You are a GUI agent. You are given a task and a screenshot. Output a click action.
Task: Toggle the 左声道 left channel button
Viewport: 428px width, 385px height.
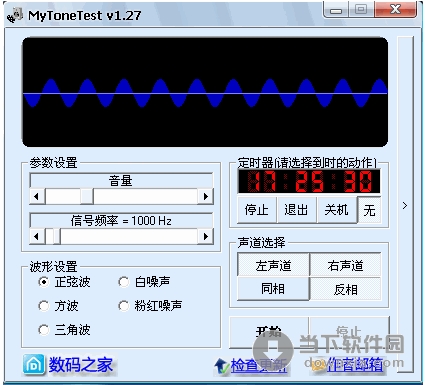pyautogui.click(x=273, y=265)
